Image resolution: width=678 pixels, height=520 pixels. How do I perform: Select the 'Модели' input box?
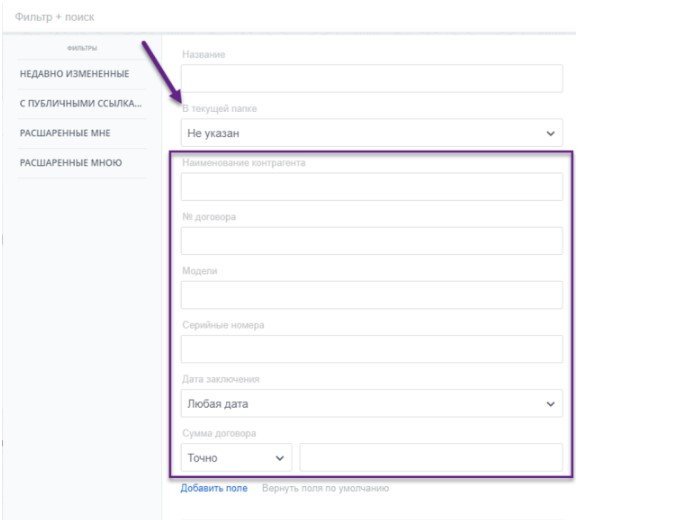(371, 295)
